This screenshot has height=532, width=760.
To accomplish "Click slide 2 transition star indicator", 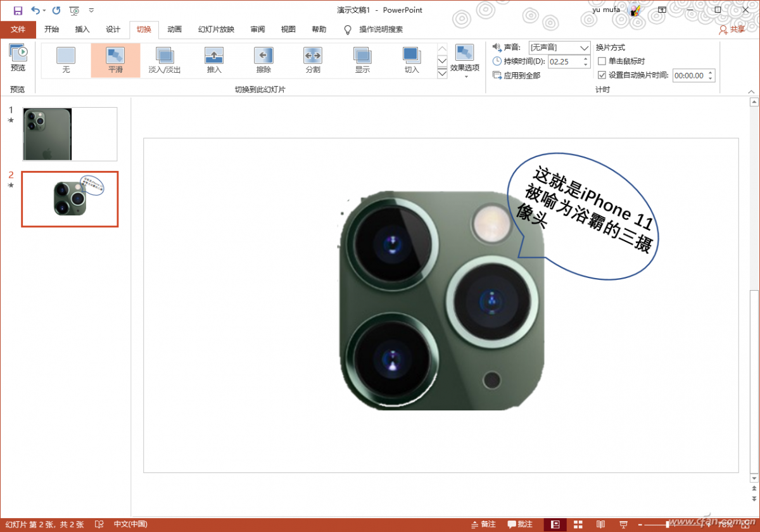I will click(10, 185).
